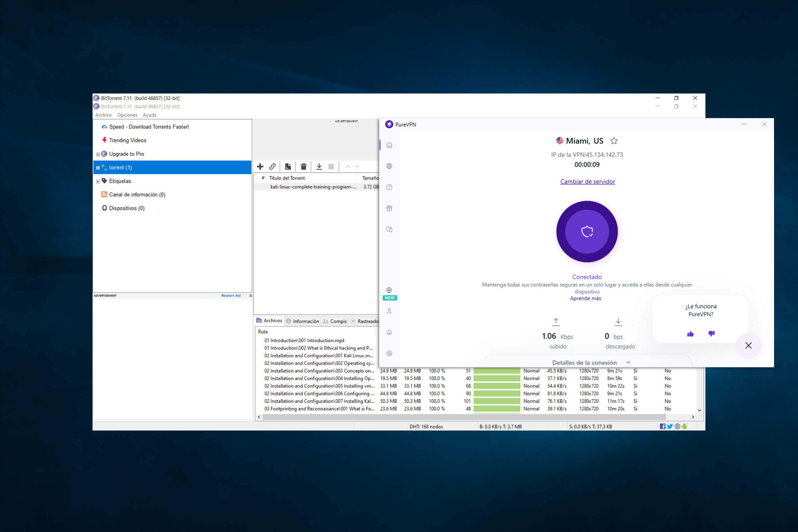The image size is (798, 532).
Task: Add torrent from URL link icon
Action: 273,167
